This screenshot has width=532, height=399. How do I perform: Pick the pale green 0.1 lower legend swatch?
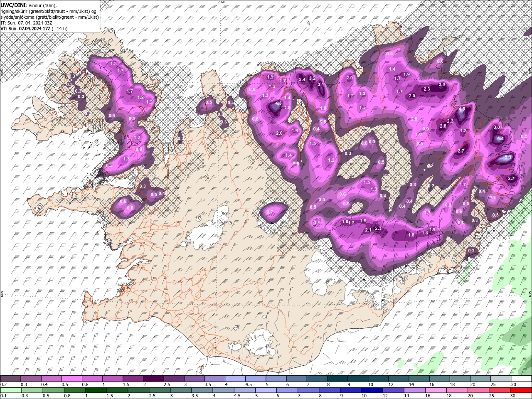[11, 390]
